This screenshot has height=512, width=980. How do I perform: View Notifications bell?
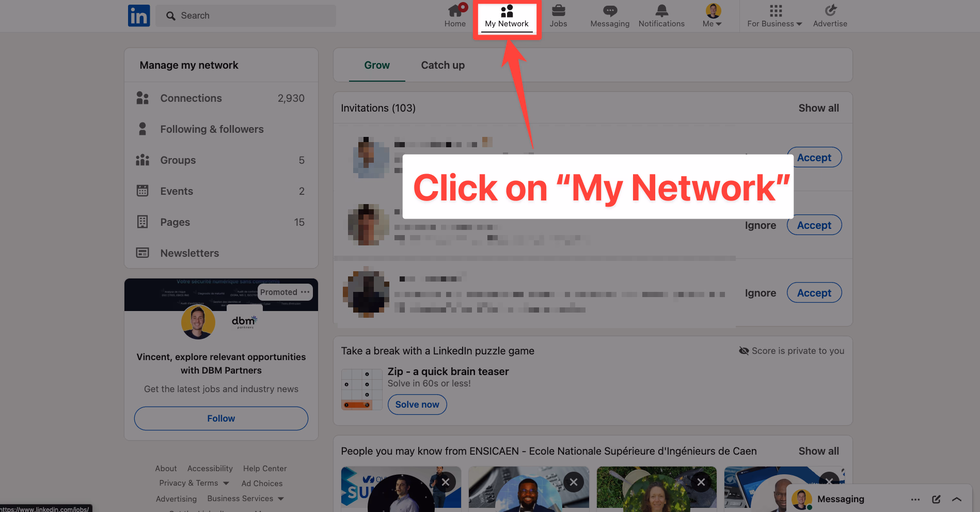tap(661, 16)
